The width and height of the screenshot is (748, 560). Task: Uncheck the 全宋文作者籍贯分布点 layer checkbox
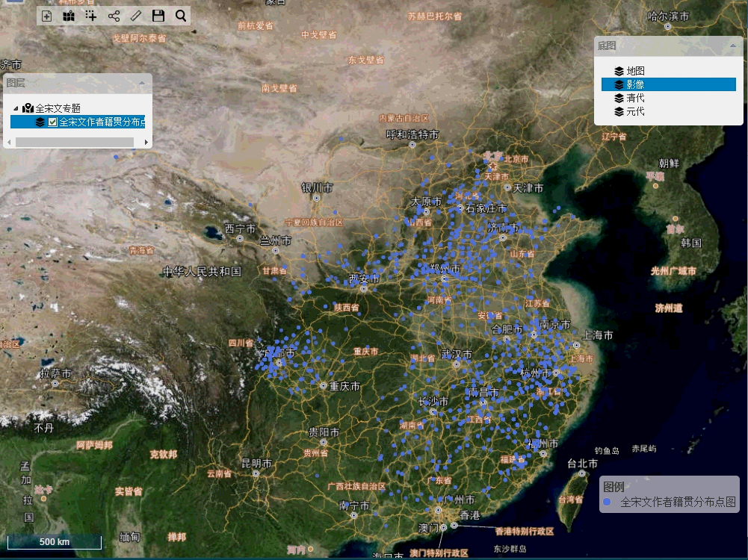point(52,122)
